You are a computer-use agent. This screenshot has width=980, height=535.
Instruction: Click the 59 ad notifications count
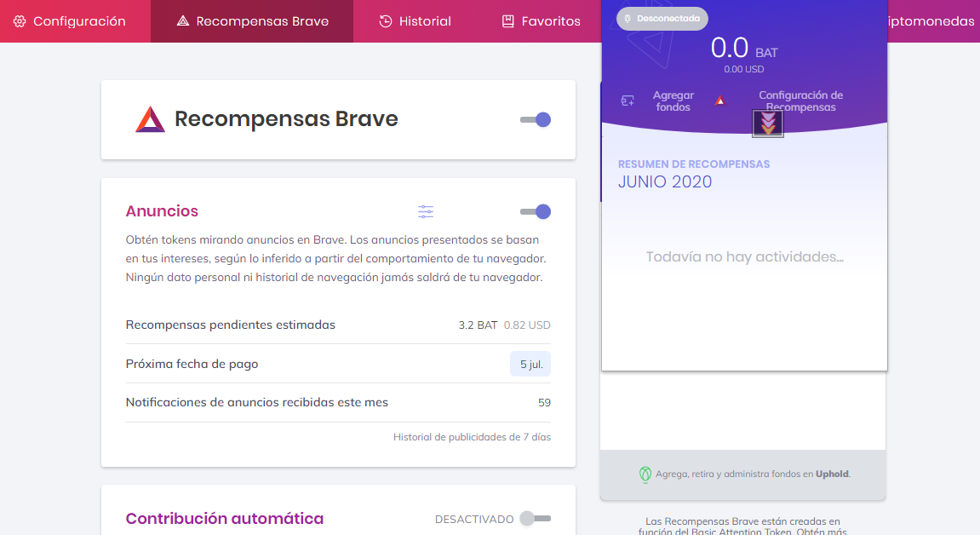click(544, 402)
